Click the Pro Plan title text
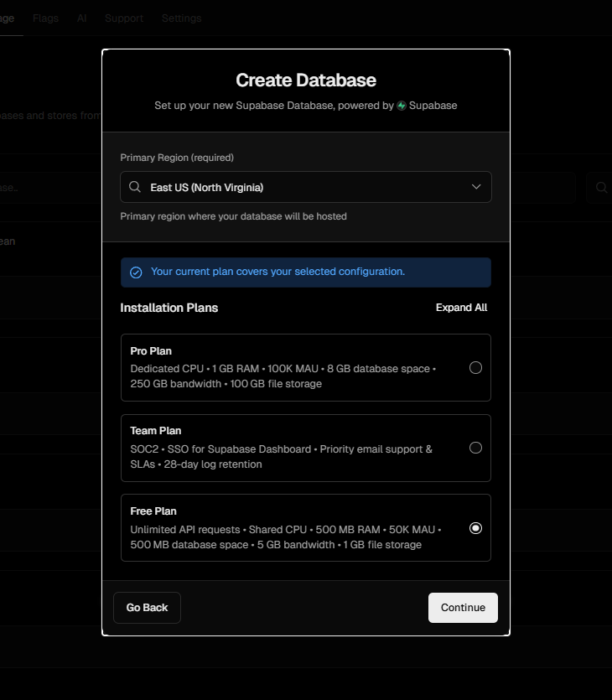612x700 pixels. click(151, 351)
